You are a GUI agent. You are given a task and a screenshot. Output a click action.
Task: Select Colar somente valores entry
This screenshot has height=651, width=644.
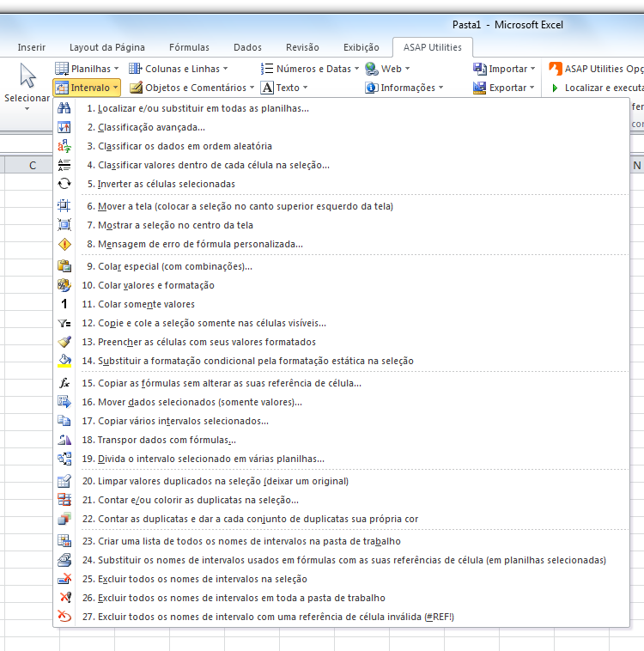[x=341, y=304]
